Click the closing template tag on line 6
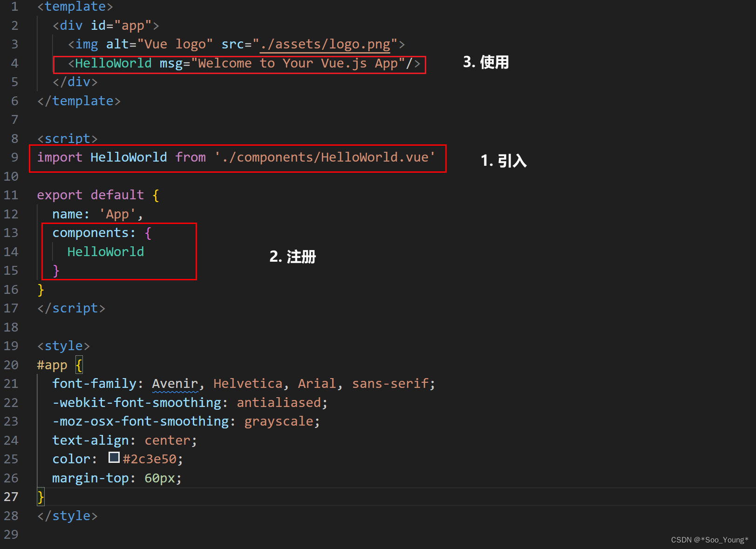756x549 pixels. tap(79, 101)
